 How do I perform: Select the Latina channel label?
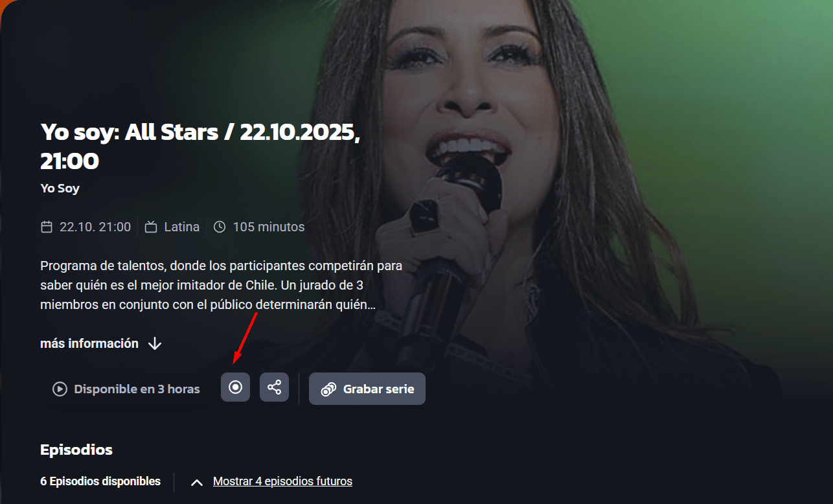point(181,227)
